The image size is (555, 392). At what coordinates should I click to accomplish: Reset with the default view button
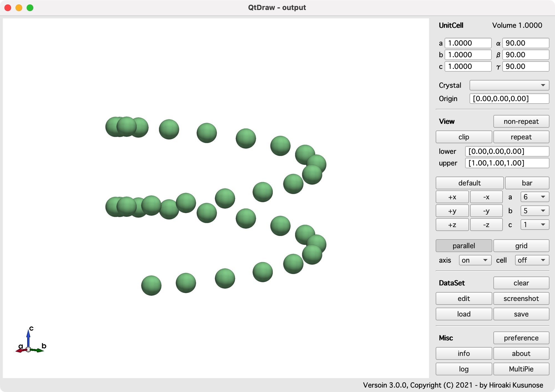pyautogui.click(x=469, y=183)
